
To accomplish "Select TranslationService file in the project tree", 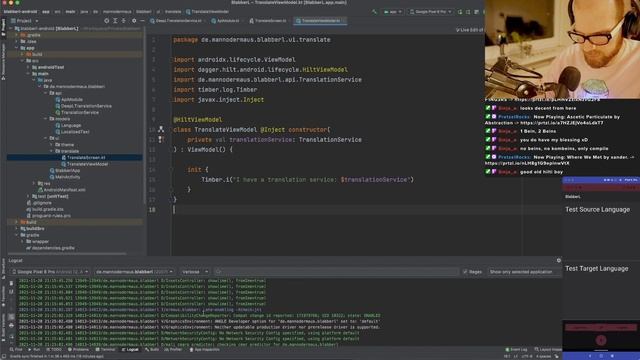I will click(x=77, y=113).
